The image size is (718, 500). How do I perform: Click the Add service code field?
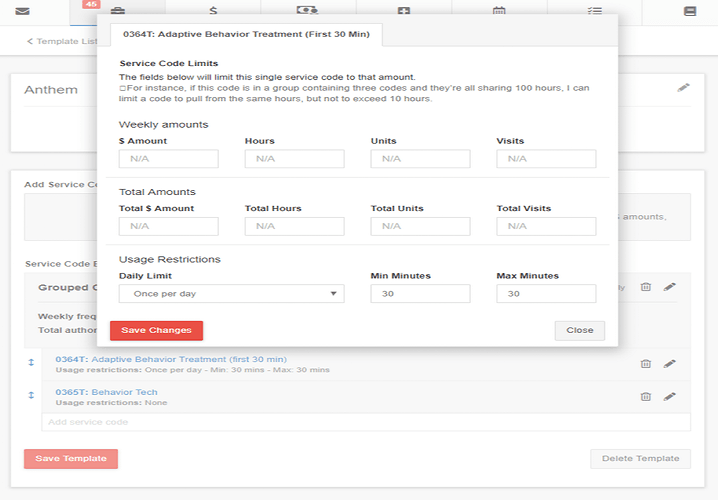click(x=365, y=422)
